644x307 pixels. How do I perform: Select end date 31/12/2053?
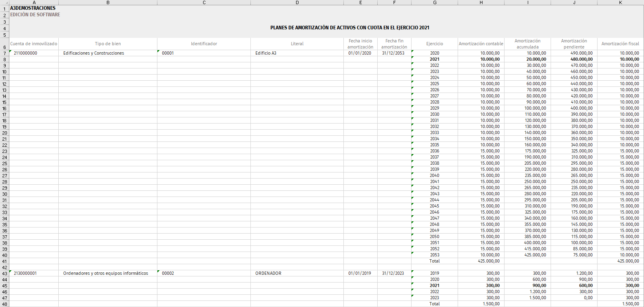click(394, 53)
